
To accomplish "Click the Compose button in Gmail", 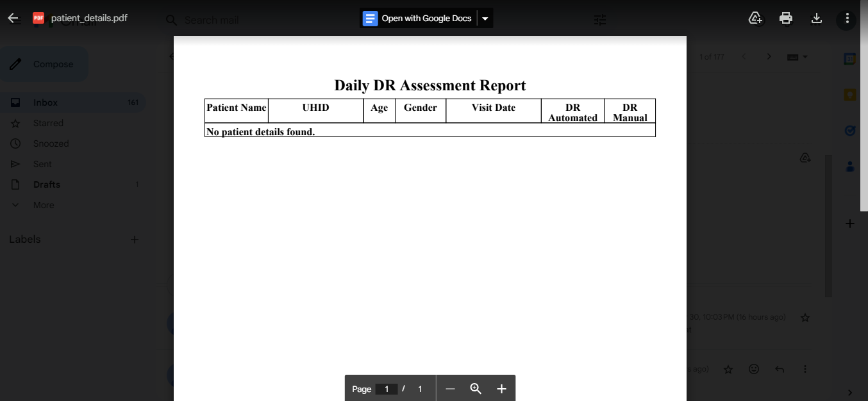I will (x=44, y=64).
